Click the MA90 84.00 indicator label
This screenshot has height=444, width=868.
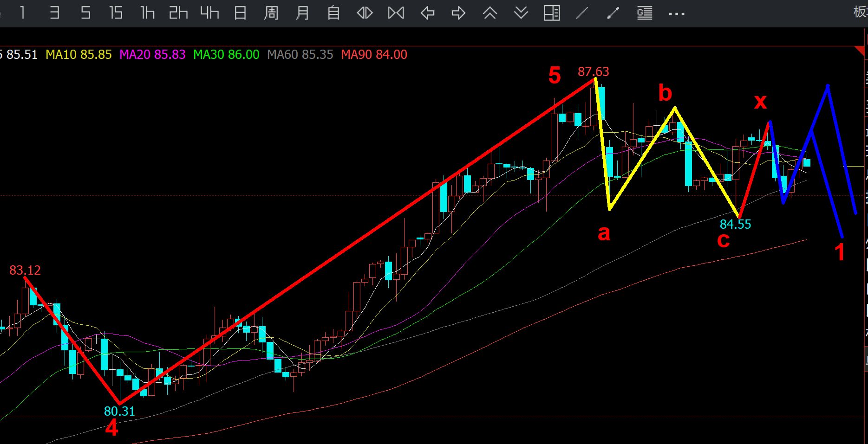[374, 55]
